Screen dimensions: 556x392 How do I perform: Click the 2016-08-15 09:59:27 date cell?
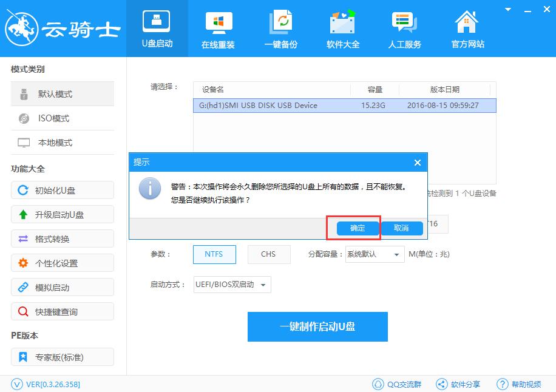[443, 106]
